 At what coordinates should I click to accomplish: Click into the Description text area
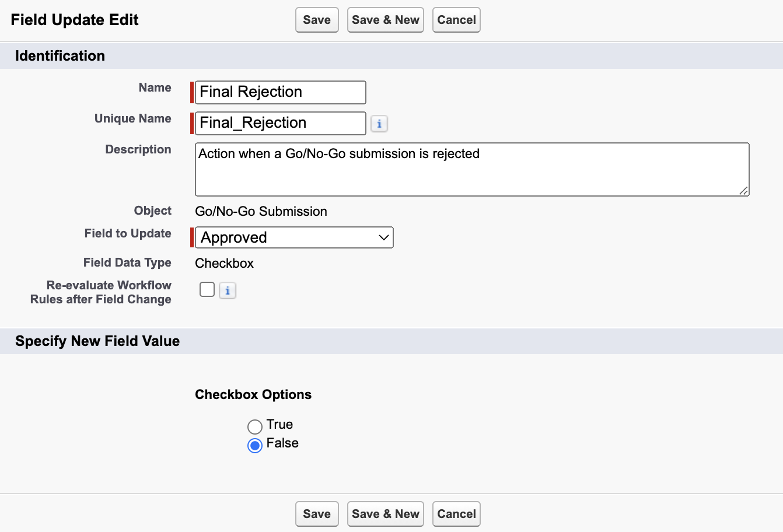[472, 169]
